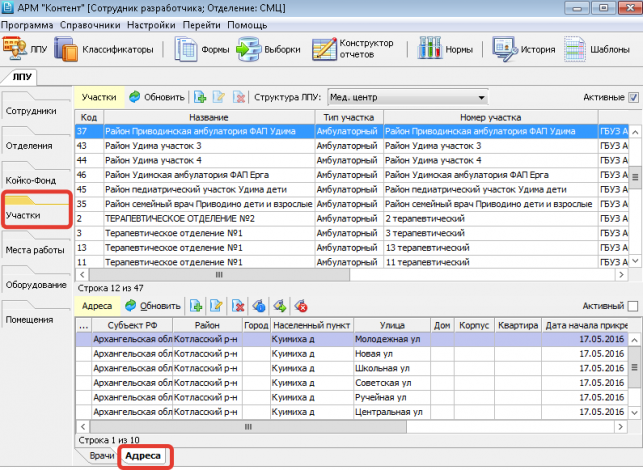Open the Помощь menu
The image size is (643, 470).
[x=247, y=25]
